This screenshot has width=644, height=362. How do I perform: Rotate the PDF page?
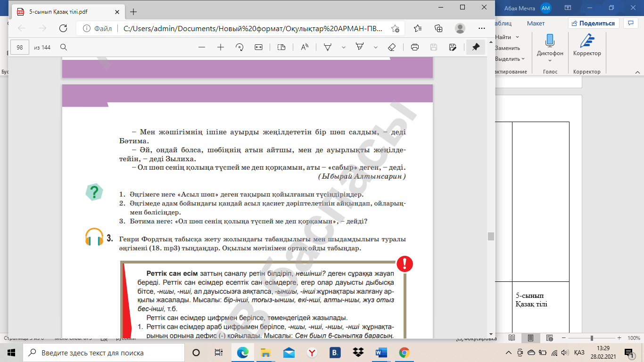tap(239, 47)
